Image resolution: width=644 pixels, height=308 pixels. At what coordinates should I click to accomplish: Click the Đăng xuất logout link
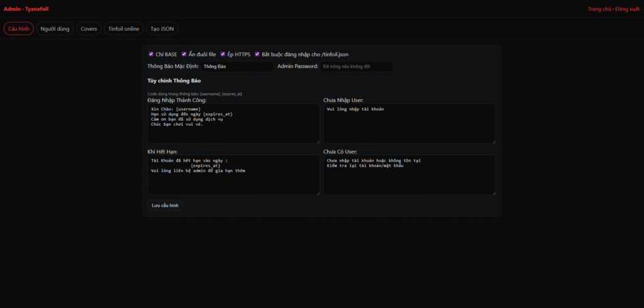point(627,9)
